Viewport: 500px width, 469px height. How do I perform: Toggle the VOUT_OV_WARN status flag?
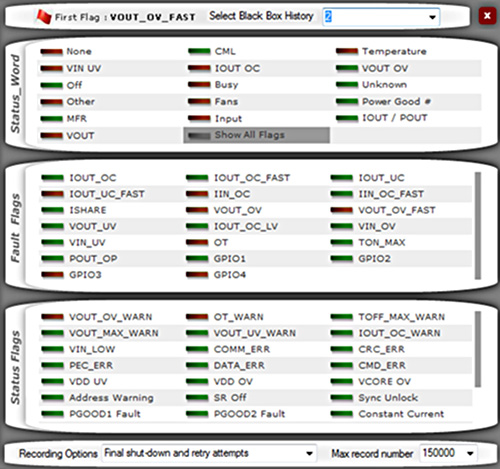97,317
